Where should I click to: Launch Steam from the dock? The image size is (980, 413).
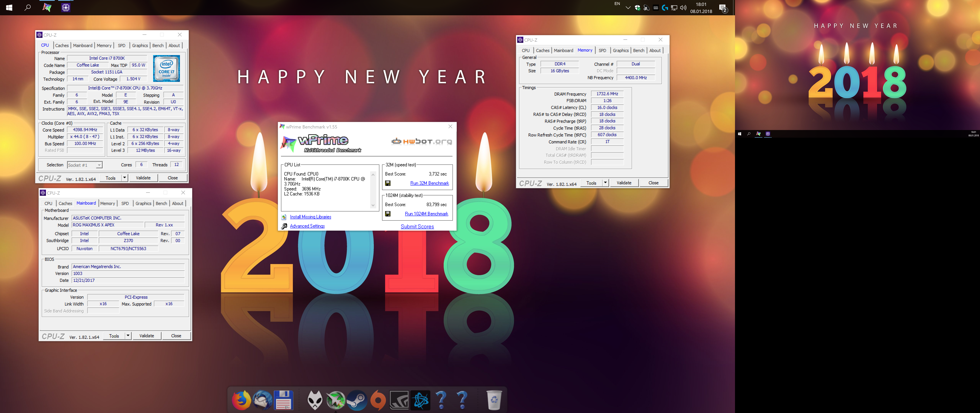(357, 400)
